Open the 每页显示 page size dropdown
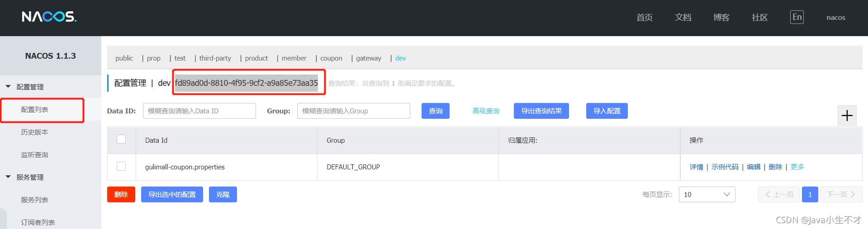Image resolution: width=868 pixels, height=229 pixels. (707, 194)
